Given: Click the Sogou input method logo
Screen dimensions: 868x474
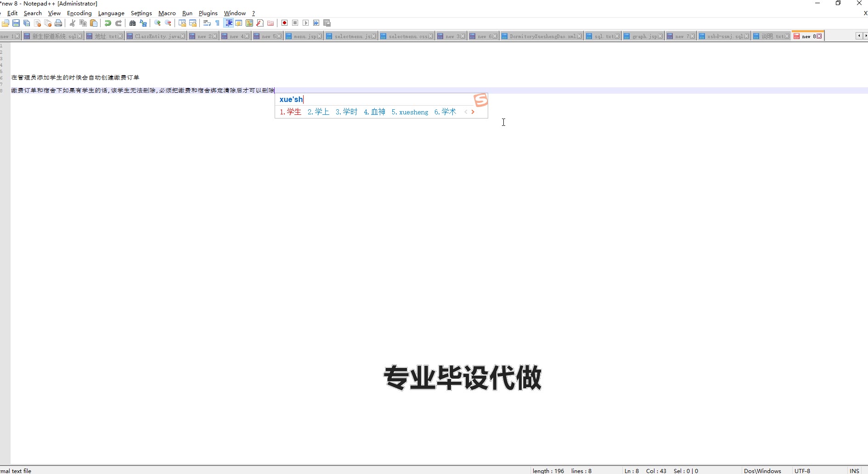Looking at the screenshot, I should [x=480, y=100].
